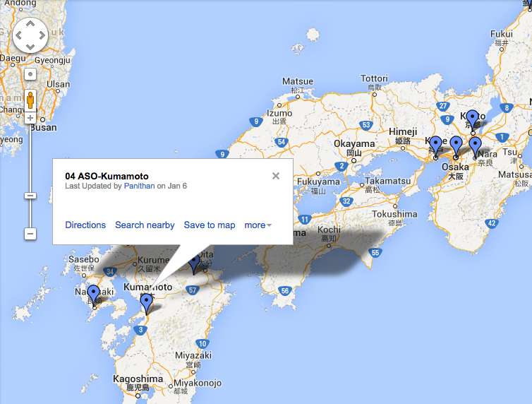Click the route 27 highway shield
Image resolution: width=532 pixels, height=404 pixels.
click(443, 106)
